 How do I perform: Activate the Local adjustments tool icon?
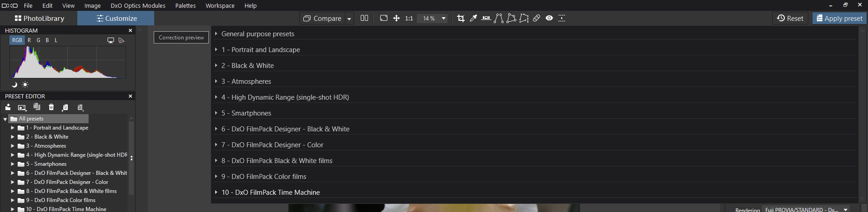(562, 18)
